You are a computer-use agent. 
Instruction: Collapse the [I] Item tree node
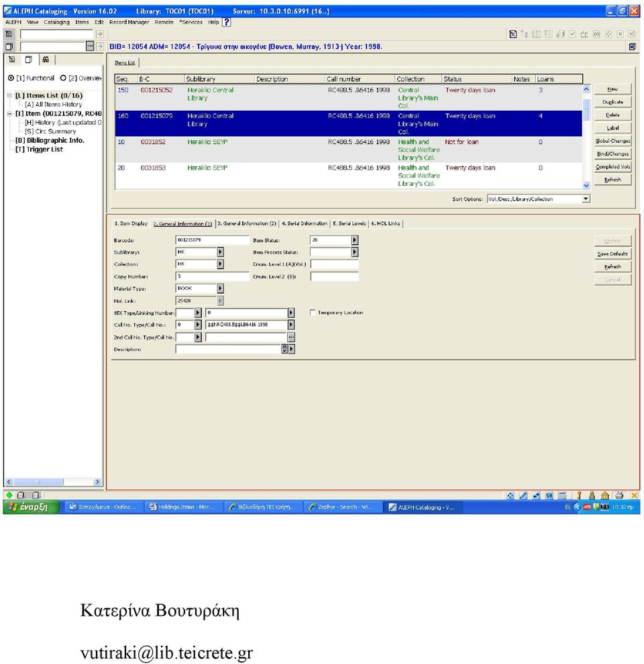[10, 113]
